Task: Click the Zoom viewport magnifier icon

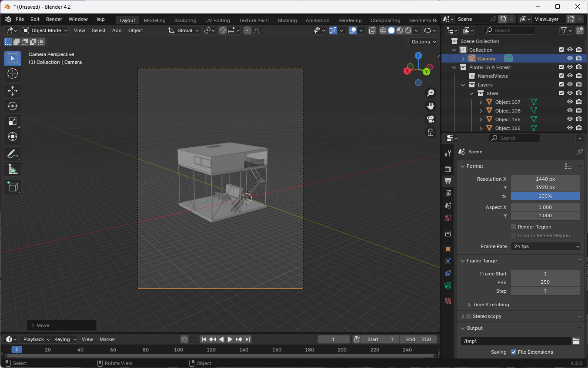Action: (x=431, y=93)
